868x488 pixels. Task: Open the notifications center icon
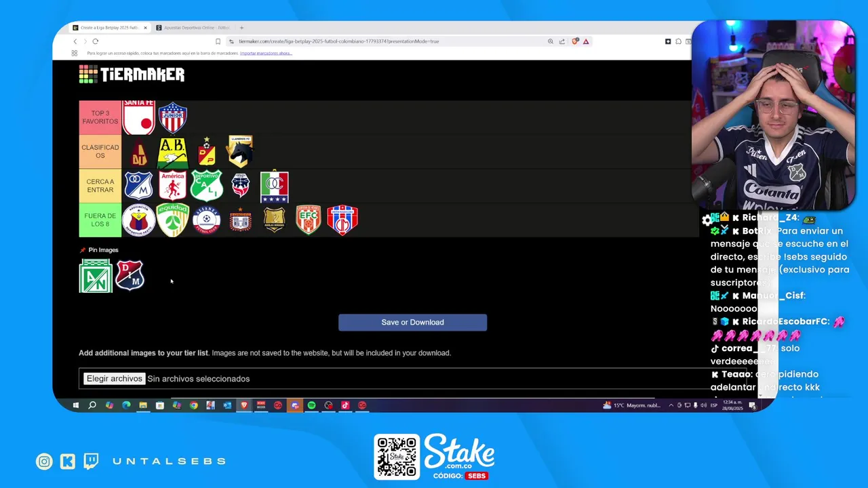pos(752,405)
